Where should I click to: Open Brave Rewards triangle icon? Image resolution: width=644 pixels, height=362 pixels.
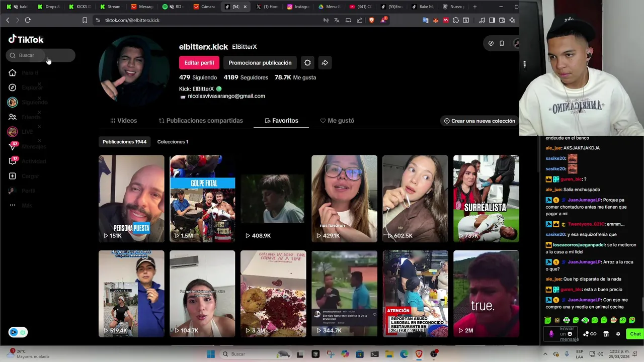pyautogui.click(x=384, y=20)
